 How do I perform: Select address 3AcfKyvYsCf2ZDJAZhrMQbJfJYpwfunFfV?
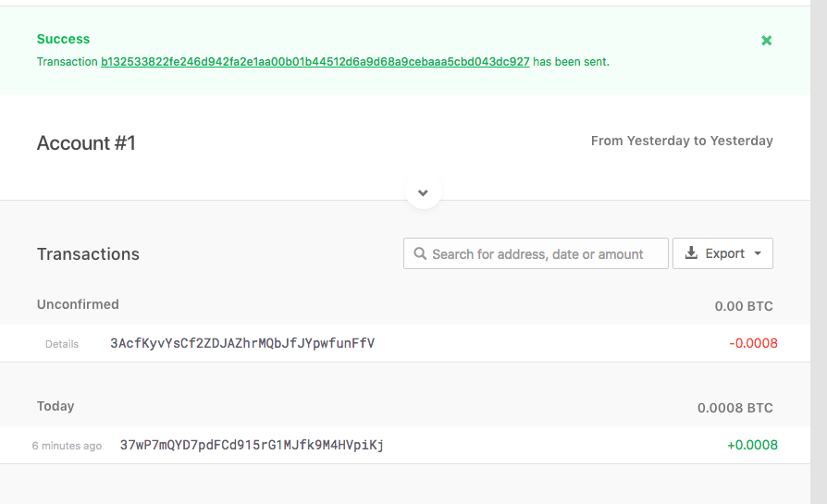pyautogui.click(x=242, y=343)
